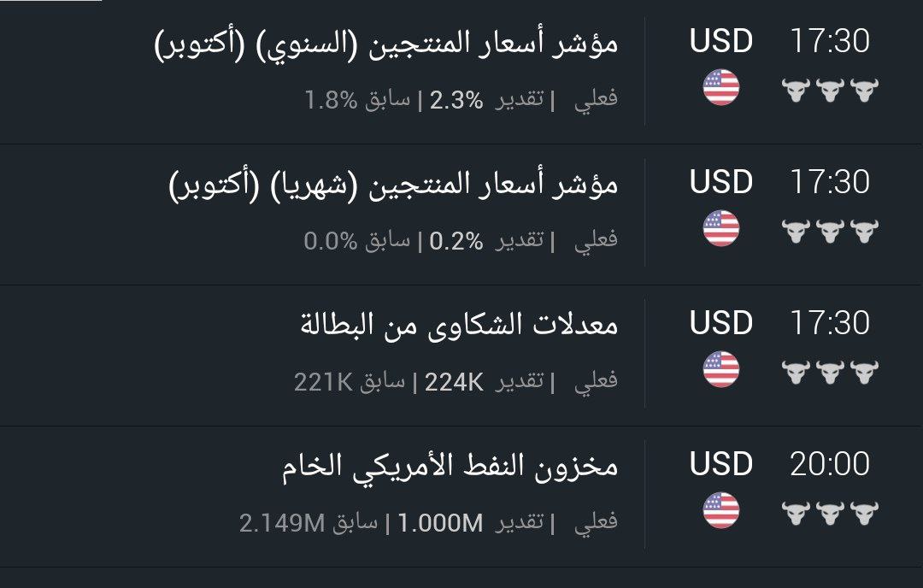Click bull importance icons for crude oil event

click(830, 512)
